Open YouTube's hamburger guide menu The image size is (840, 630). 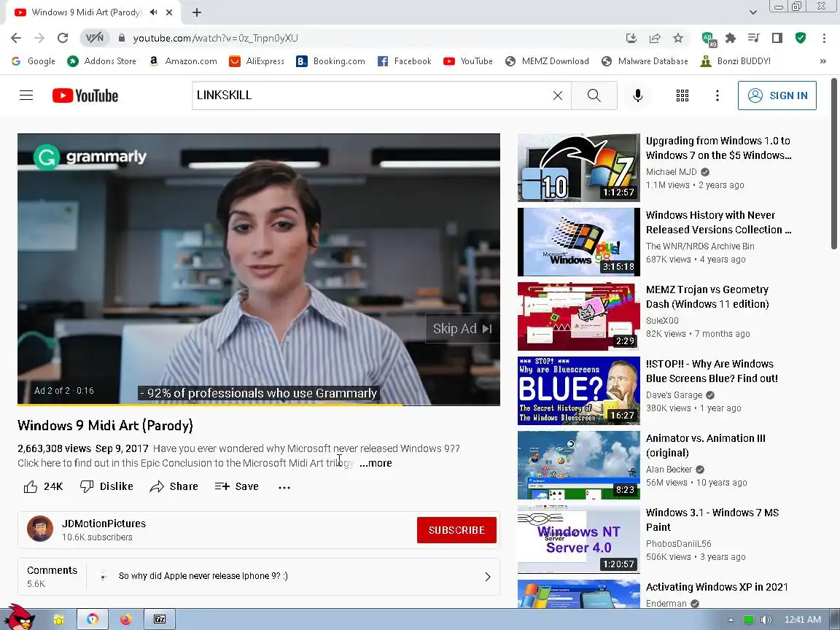[x=26, y=96]
